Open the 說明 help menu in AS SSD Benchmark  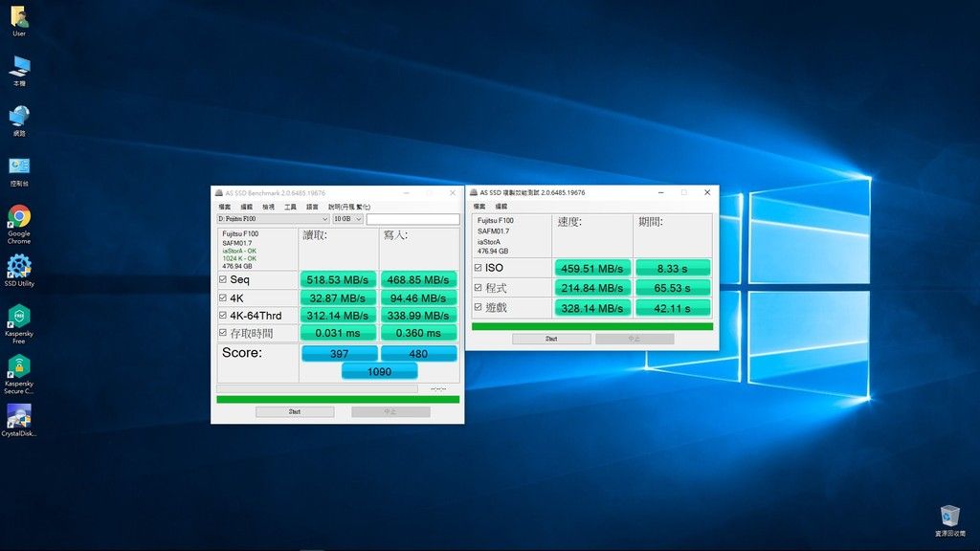pos(349,207)
